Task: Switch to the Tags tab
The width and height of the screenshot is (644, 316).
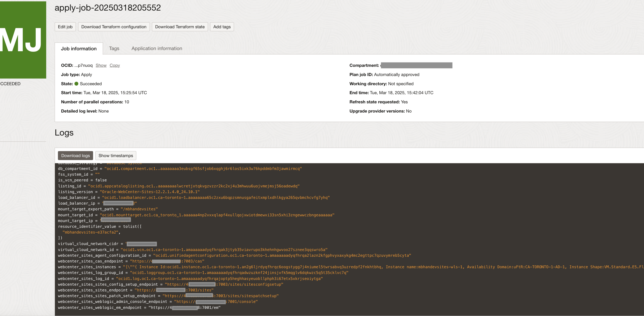Action: tap(114, 48)
